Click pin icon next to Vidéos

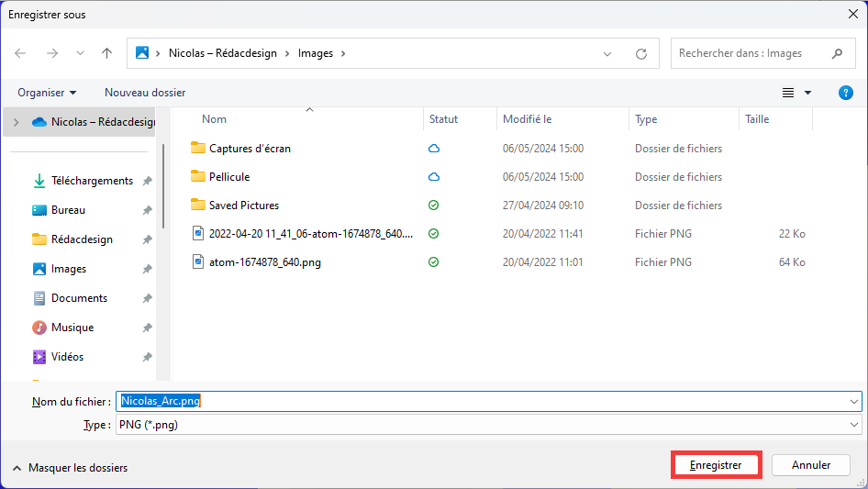147,357
